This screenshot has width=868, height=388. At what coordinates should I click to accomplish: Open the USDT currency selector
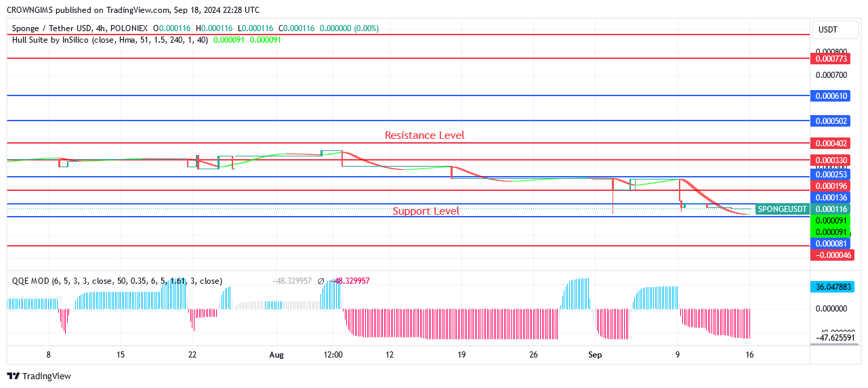click(828, 30)
